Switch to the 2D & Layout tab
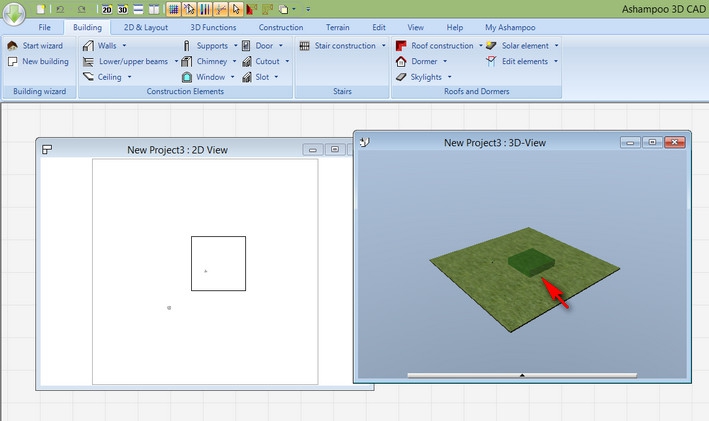The width and height of the screenshot is (709, 421). [146, 27]
